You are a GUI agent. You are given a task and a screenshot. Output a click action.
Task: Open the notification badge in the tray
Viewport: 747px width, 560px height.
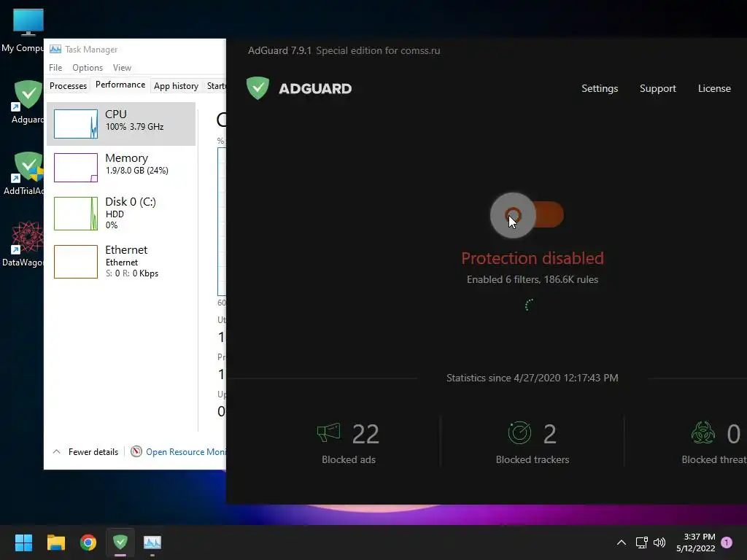click(727, 542)
